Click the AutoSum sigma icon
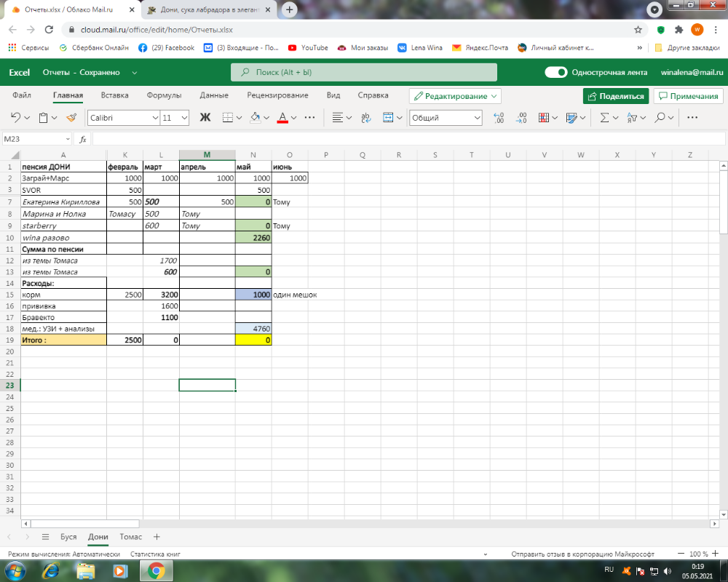Image resolution: width=728 pixels, height=582 pixels. pyautogui.click(x=604, y=118)
